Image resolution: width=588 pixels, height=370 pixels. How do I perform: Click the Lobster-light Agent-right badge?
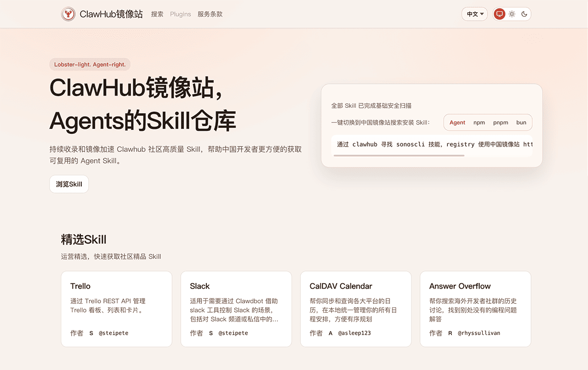90,64
